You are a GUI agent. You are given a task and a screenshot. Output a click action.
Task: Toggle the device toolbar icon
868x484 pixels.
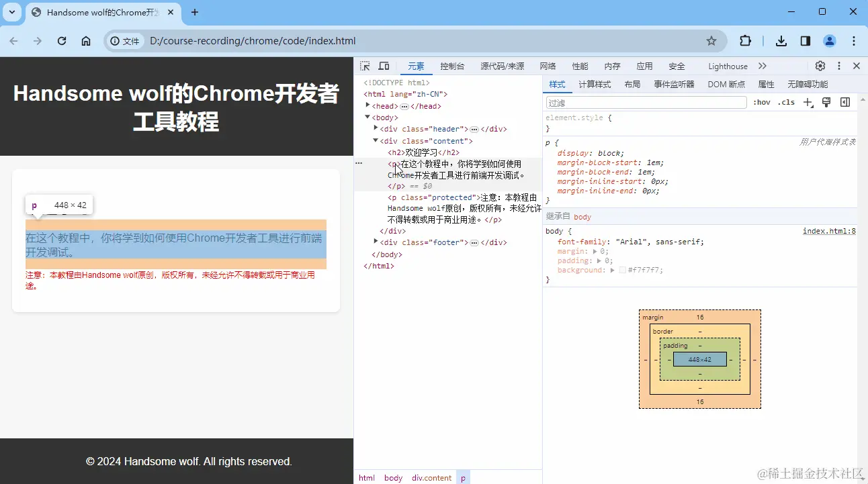(x=384, y=66)
